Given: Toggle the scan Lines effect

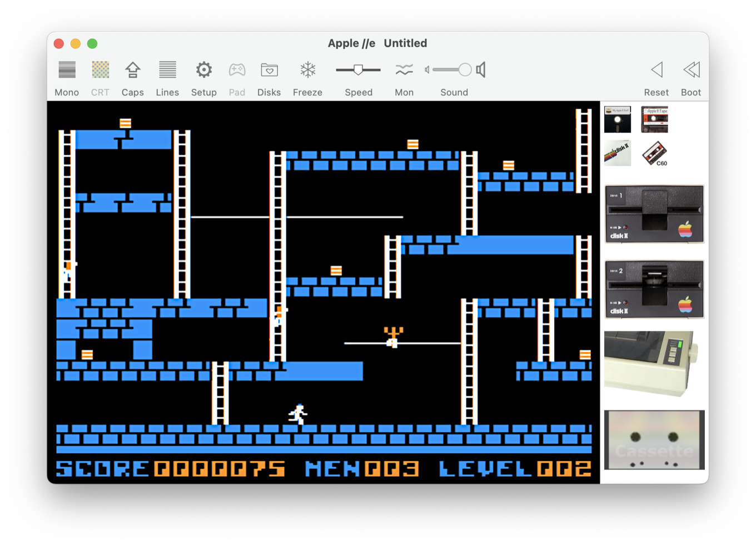Looking at the screenshot, I should [x=167, y=71].
